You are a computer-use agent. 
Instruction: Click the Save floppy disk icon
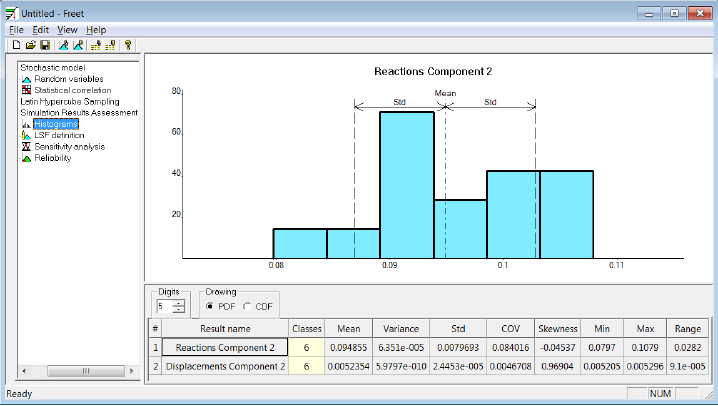[45, 45]
